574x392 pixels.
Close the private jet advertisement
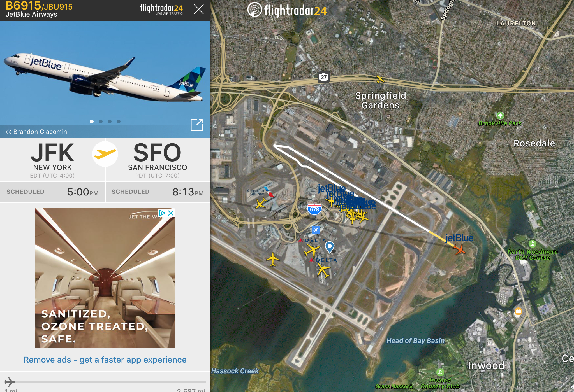point(171,213)
